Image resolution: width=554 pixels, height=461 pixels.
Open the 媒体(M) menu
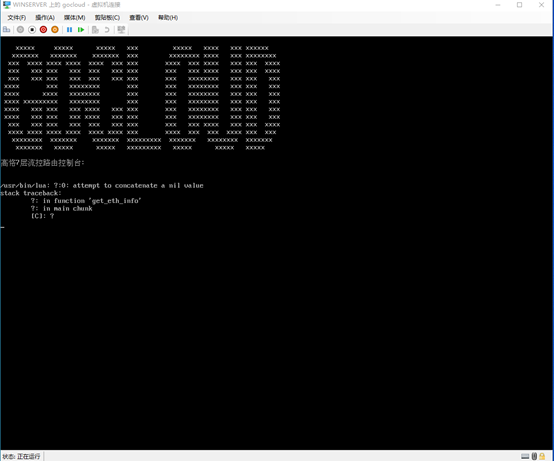tap(75, 18)
